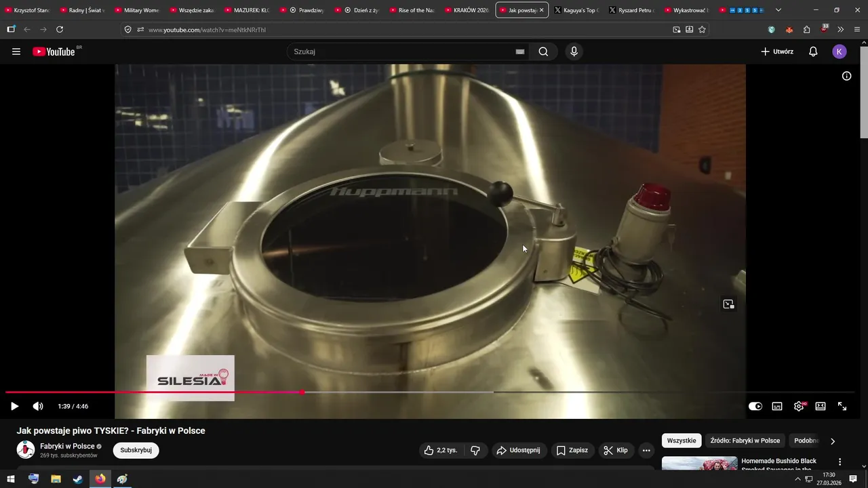Open the account avatar K menu
868x488 pixels.
(x=840, y=52)
